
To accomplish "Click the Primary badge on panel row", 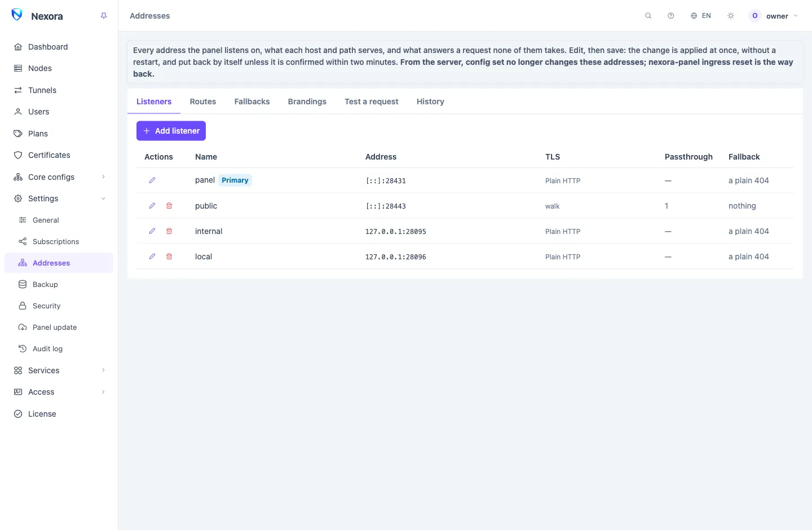I will click(235, 180).
